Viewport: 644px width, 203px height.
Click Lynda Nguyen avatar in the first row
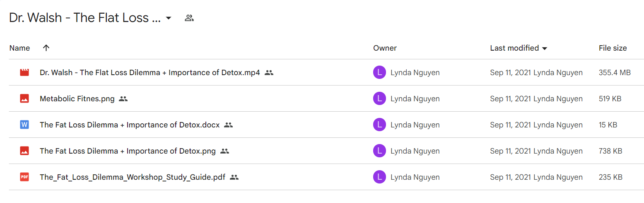[x=379, y=73]
